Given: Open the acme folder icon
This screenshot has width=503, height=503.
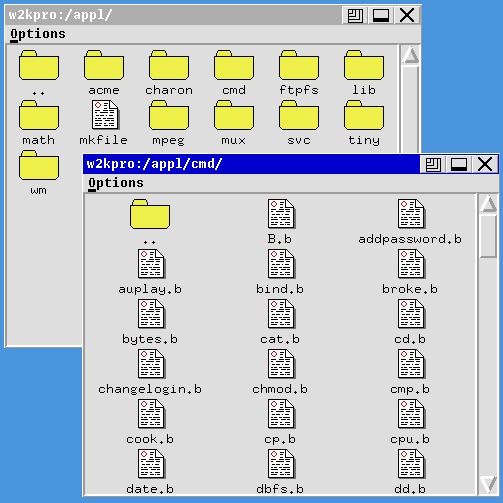Looking at the screenshot, I should 104,65.
